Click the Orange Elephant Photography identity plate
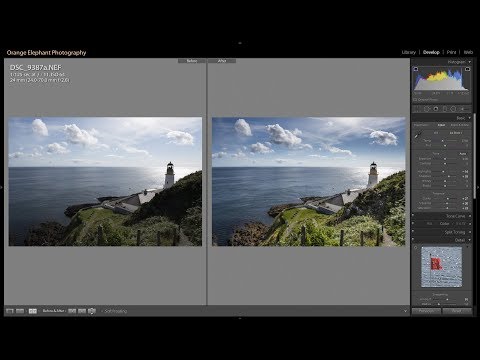Image resolution: width=480 pixels, height=360 pixels. click(46, 53)
